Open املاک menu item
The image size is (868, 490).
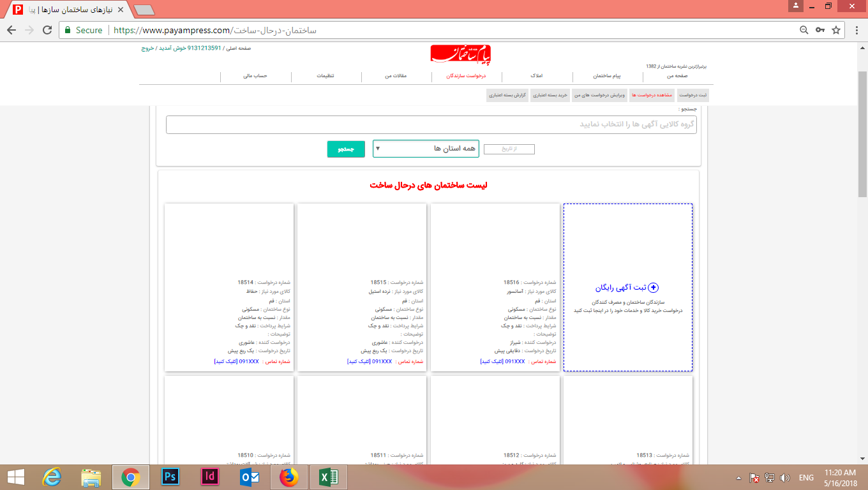click(537, 76)
